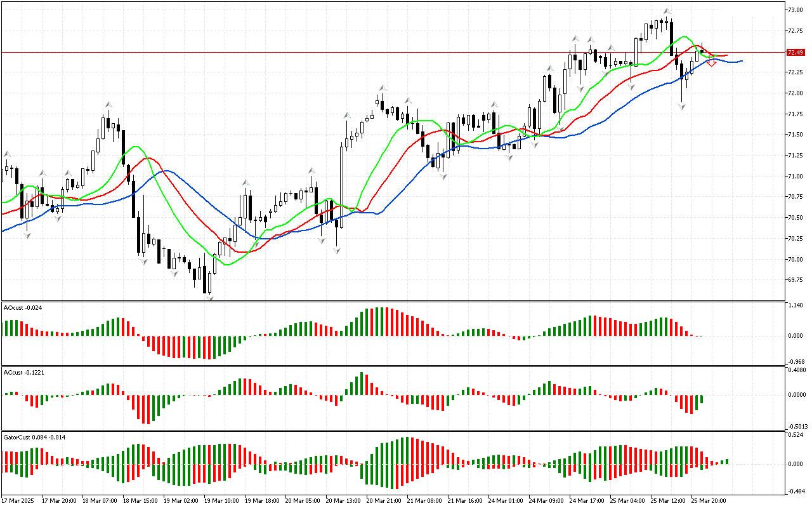Click the 70.00 price level label
812x508 pixels.
tap(796, 260)
